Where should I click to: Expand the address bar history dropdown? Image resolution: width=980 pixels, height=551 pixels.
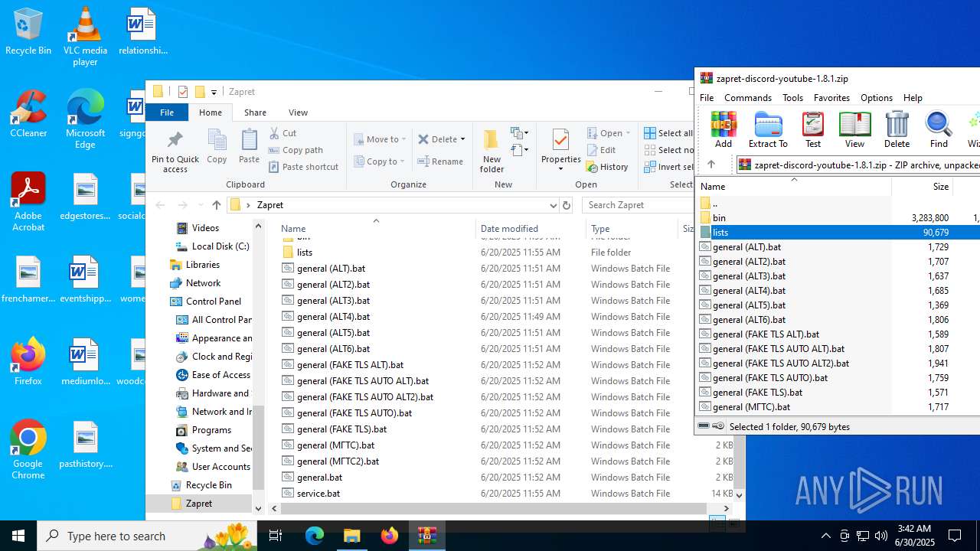[x=553, y=205]
